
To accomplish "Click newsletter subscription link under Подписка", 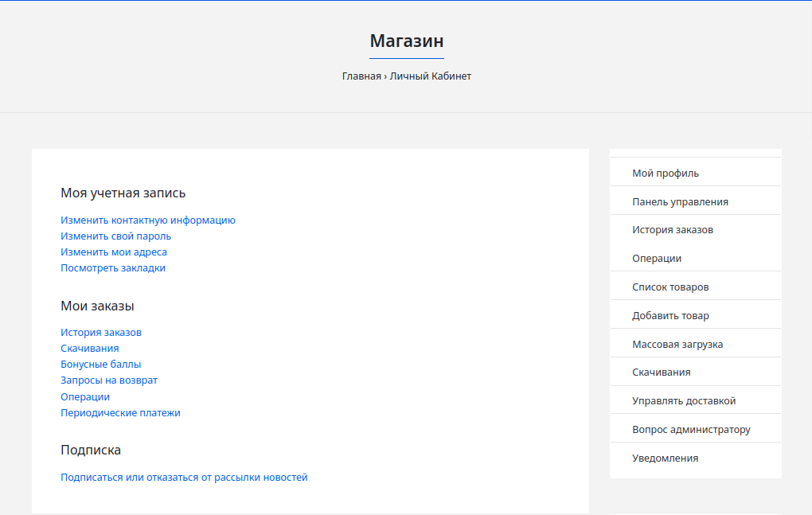I will point(184,478).
